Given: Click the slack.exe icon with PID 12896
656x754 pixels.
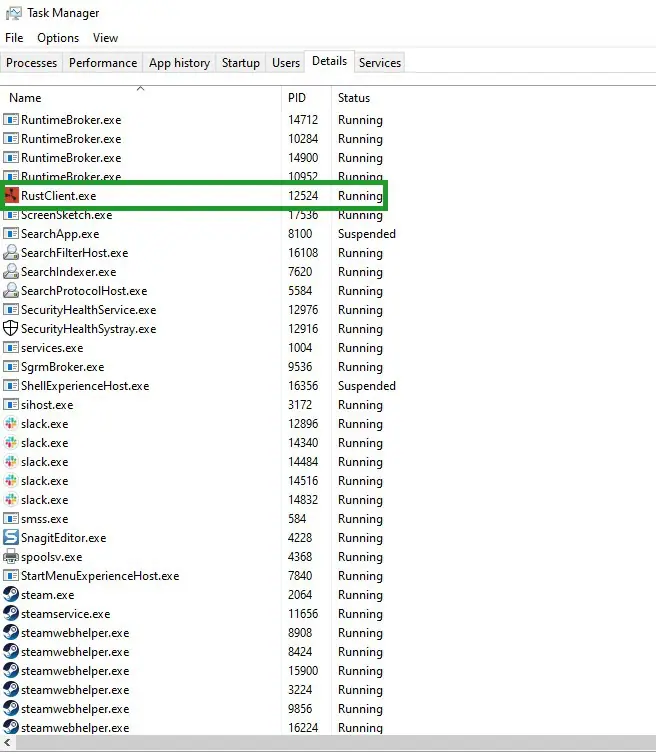Looking at the screenshot, I should (x=11, y=423).
